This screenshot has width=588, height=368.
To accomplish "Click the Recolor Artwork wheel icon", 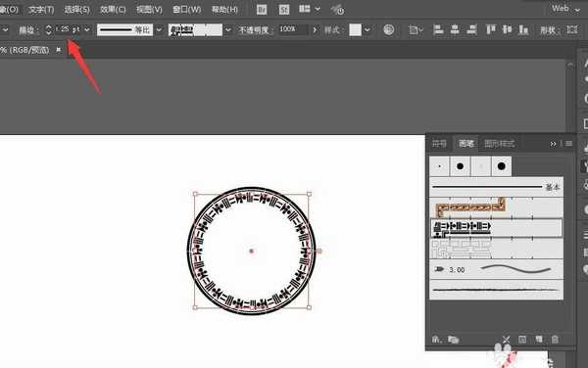I will (x=388, y=29).
